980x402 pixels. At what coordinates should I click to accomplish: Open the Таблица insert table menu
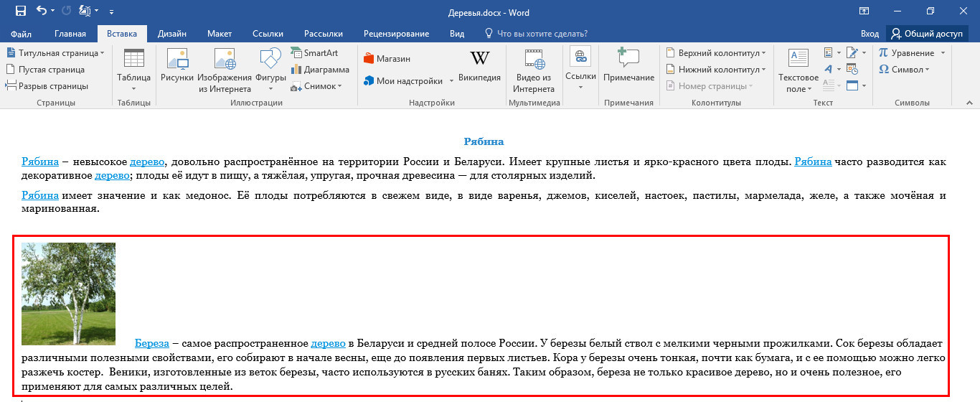(133, 70)
